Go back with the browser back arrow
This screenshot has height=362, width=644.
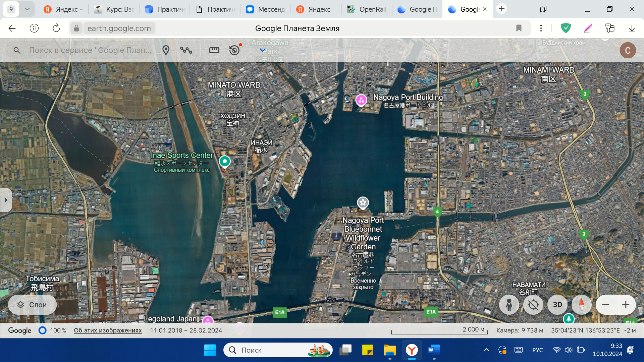point(12,28)
